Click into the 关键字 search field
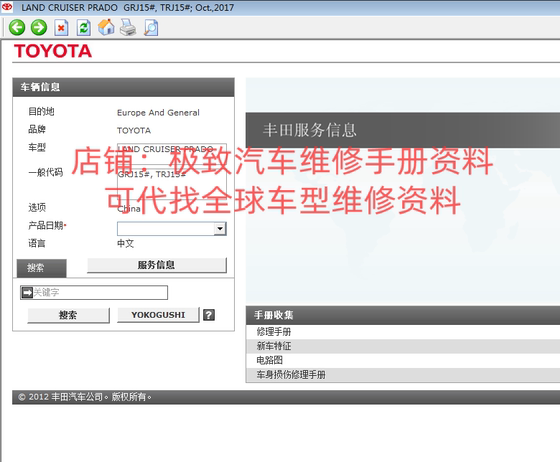Screen dimensions: 560x462 [x=94, y=292]
